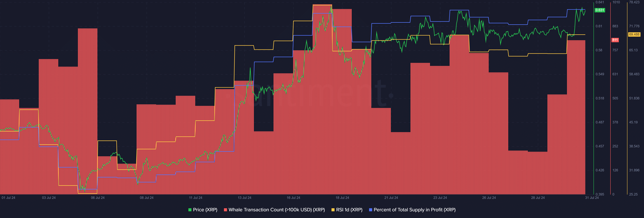Click the 26 Jul 24 date label

click(489, 198)
